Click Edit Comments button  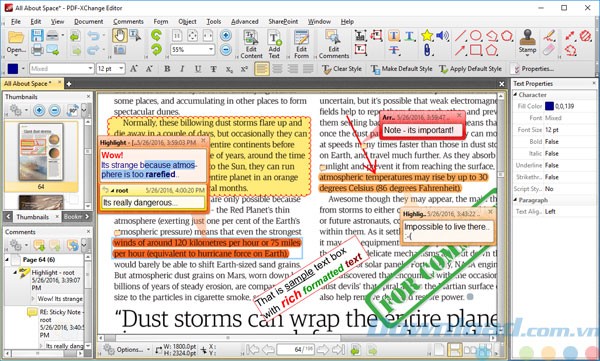[x=334, y=44]
